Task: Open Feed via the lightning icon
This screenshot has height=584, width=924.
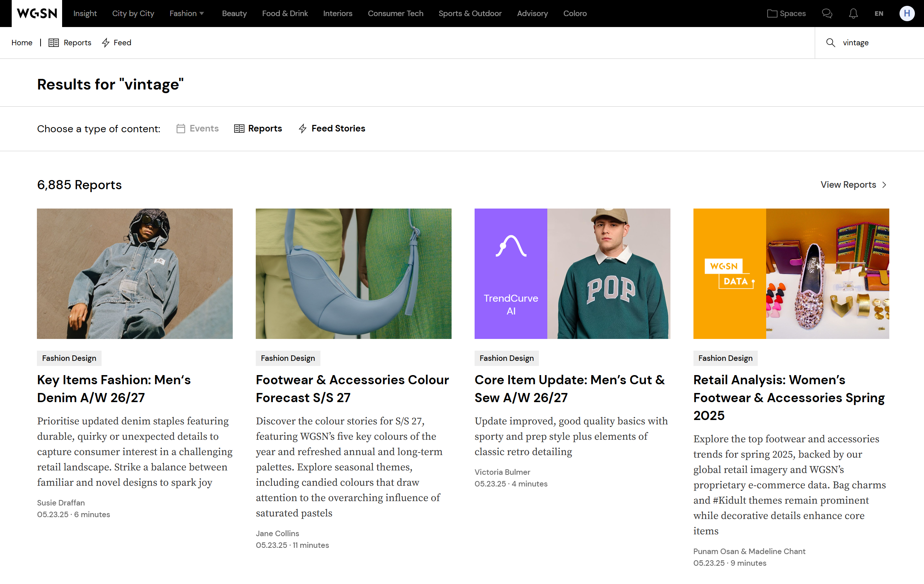Action: coord(106,43)
